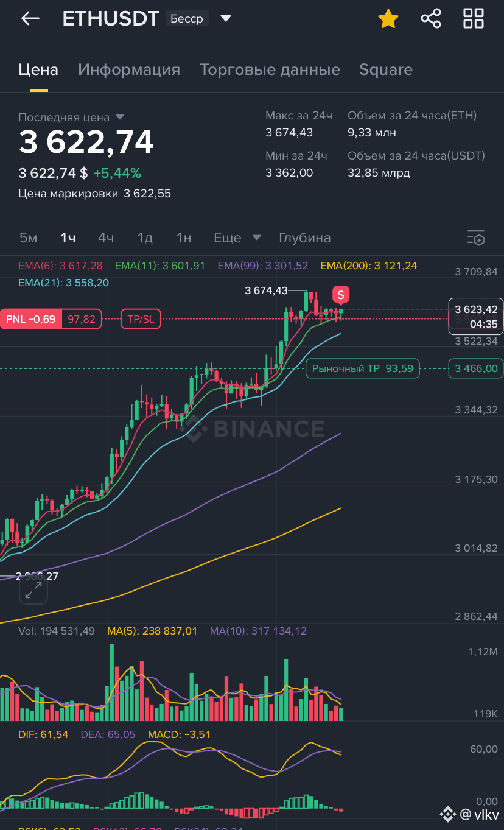Expand the Еще timeframe dropdown
The width and height of the screenshot is (504, 830).
pyautogui.click(x=237, y=237)
